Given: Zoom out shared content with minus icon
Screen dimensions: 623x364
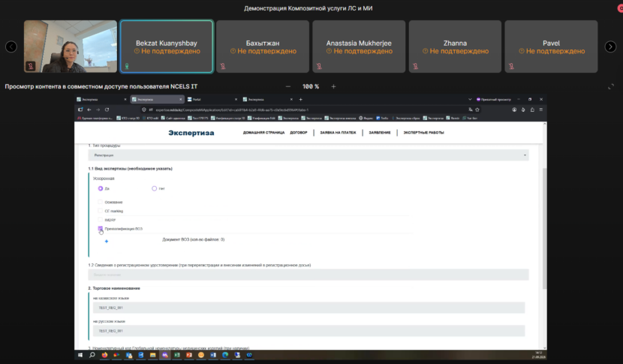Looking at the screenshot, I should pos(288,86).
